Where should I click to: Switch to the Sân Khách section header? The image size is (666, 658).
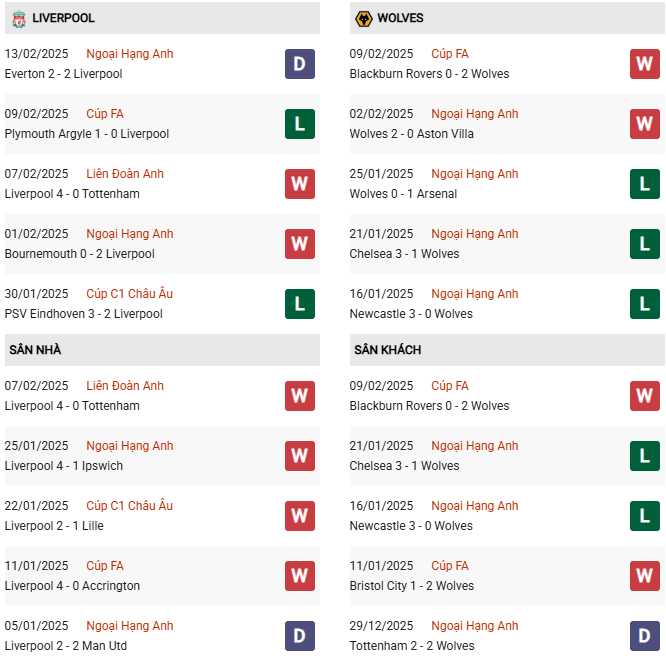tap(387, 350)
